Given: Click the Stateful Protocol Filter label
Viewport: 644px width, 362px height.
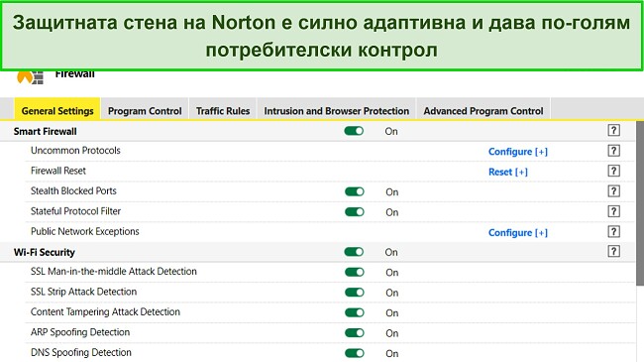Looking at the screenshot, I should [75, 211].
